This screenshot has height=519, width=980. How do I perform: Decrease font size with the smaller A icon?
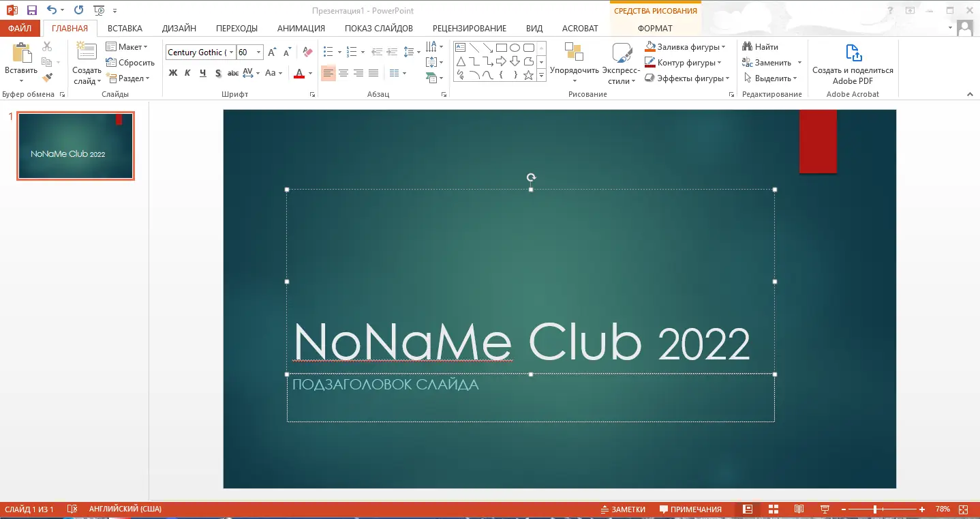(x=287, y=52)
